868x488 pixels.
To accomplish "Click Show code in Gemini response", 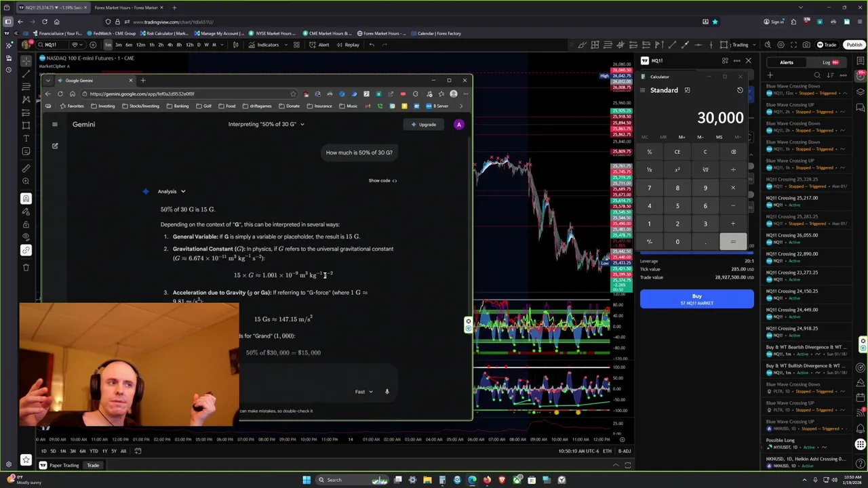I will (x=382, y=180).
